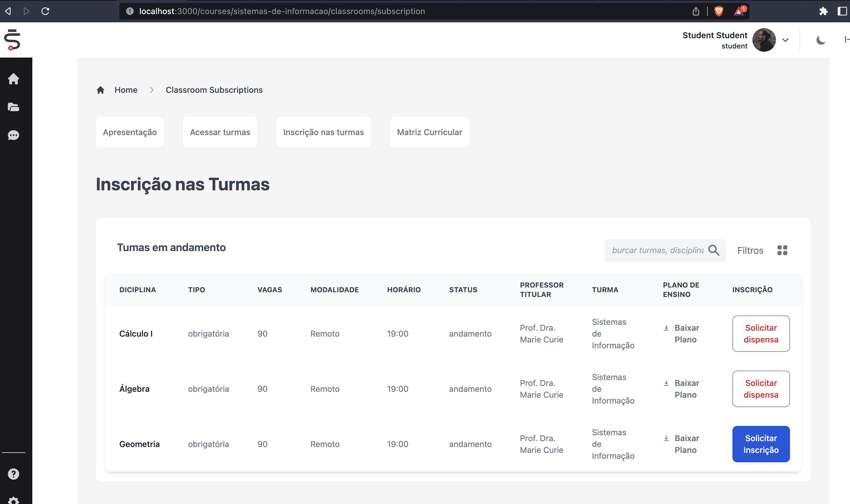
Task: Click the search magnifier icon
Action: [x=714, y=250]
